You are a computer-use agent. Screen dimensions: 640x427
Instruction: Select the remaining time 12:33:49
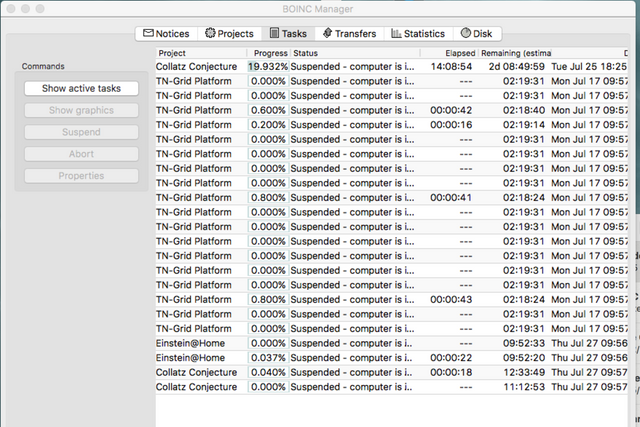pyautogui.click(x=524, y=372)
